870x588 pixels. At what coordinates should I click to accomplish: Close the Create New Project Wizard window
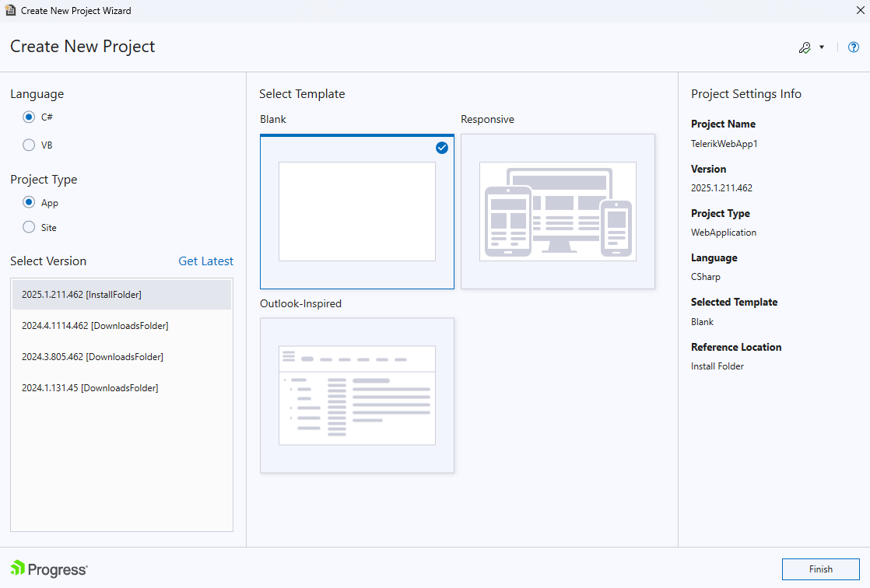coord(859,11)
